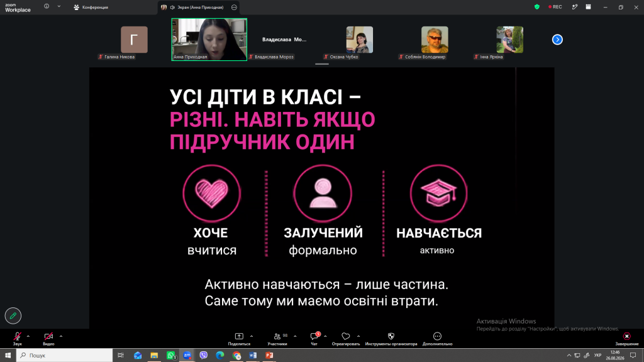The height and width of the screenshot is (362, 644).
Task: Open the view layout icon
Action: pos(588,7)
